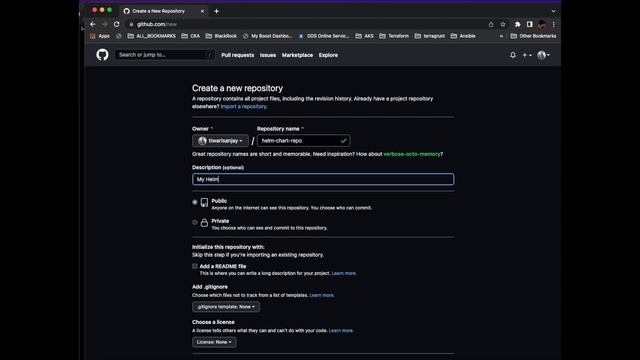Show more bookmarks with the chevron
This screenshot has height=360, width=640.
pyautogui.click(x=501, y=36)
